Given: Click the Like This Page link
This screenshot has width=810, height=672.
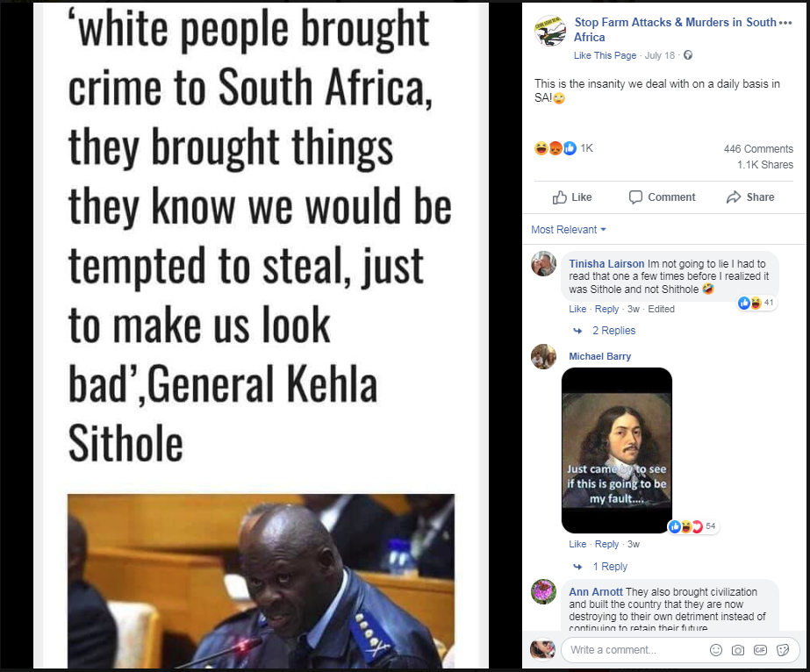Looking at the screenshot, I should pos(605,55).
